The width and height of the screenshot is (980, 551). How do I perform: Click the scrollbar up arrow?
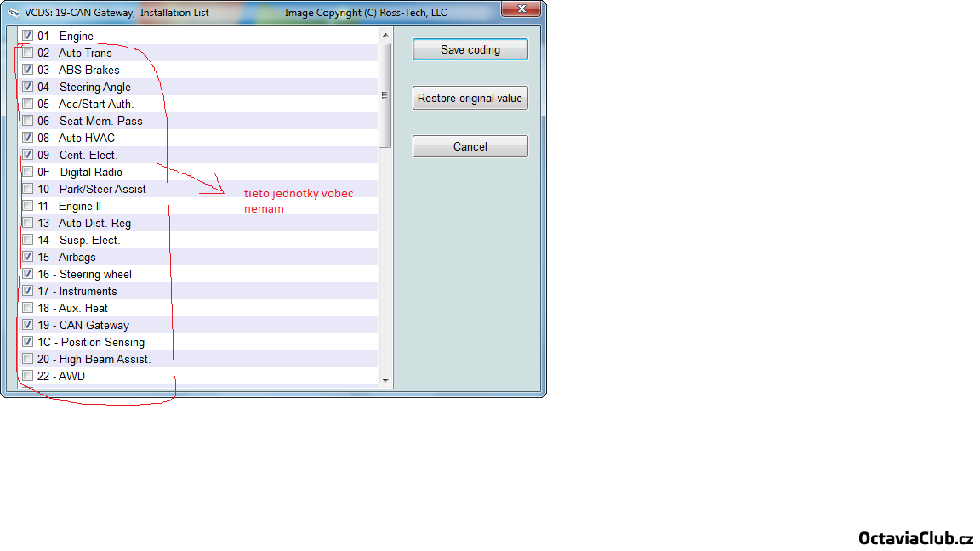pos(385,34)
